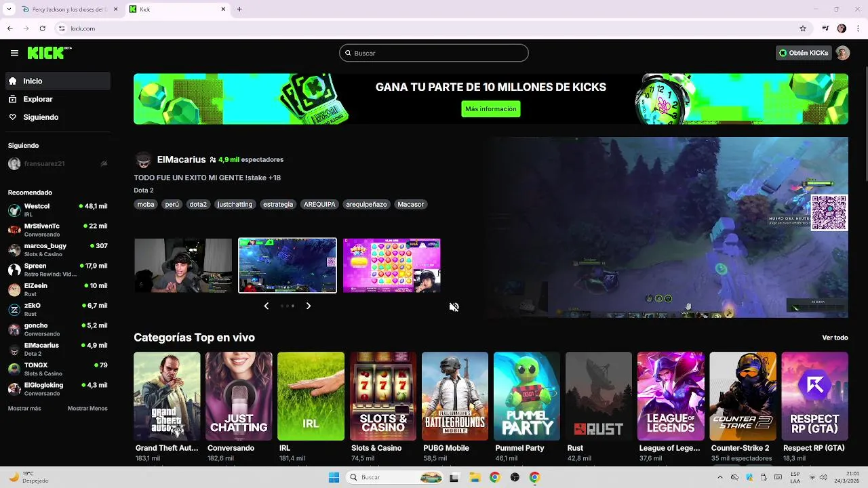Select the estrategia tag
Viewport: 868px width, 488px height.
pos(278,204)
